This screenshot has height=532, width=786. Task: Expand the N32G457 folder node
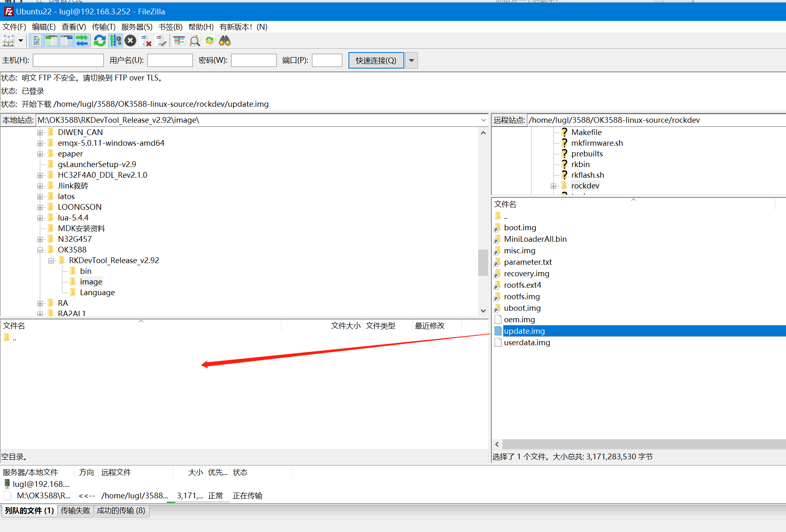[40, 239]
